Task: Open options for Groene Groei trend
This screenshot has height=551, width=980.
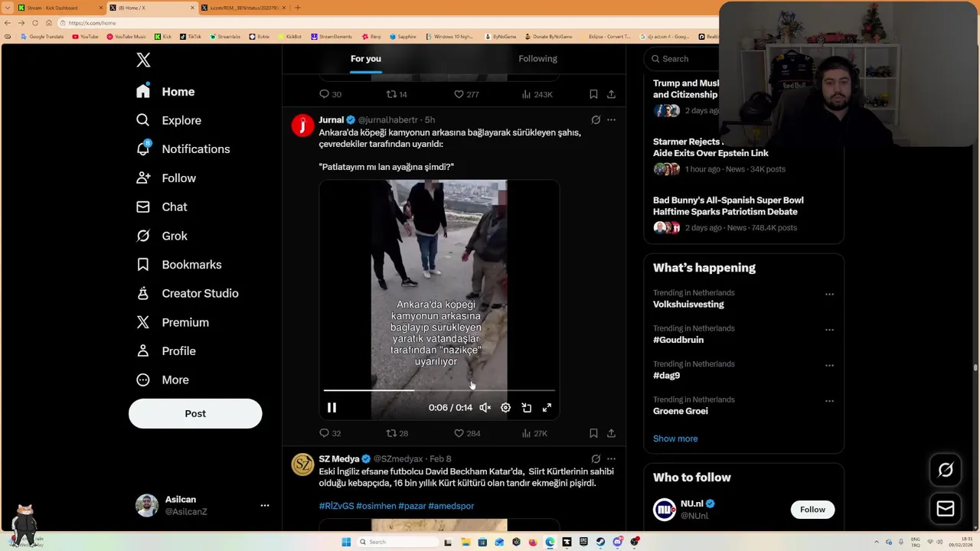Action: click(x=829, y=401)
